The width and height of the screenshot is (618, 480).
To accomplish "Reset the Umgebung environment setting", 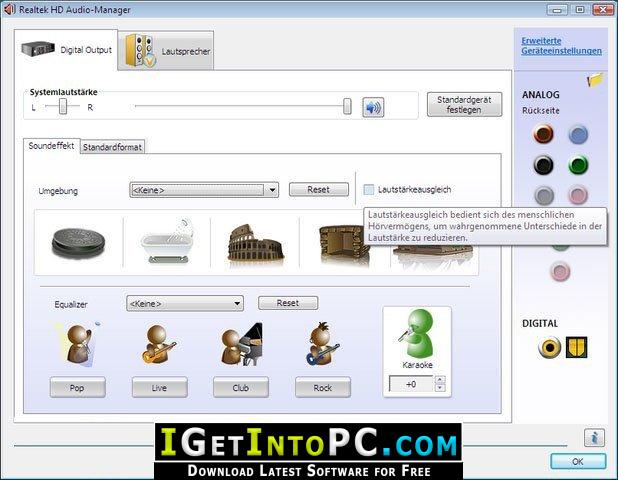I will 318,190.
